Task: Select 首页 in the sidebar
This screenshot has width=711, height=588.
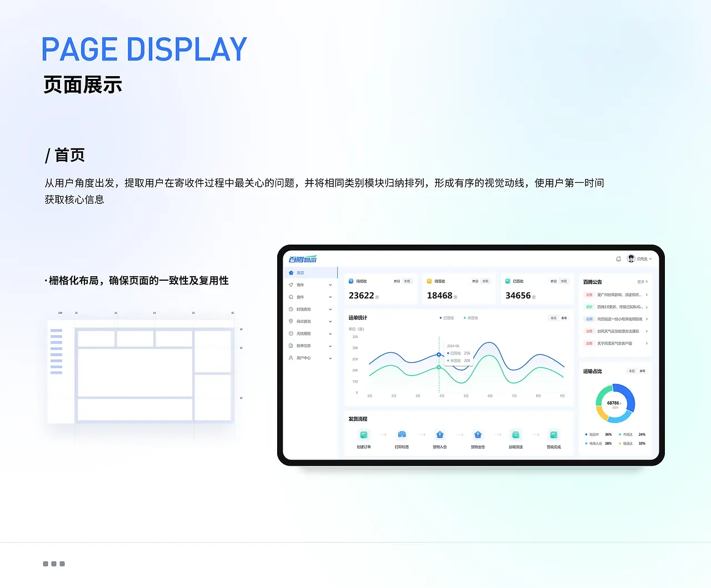Action: (301, 273)
